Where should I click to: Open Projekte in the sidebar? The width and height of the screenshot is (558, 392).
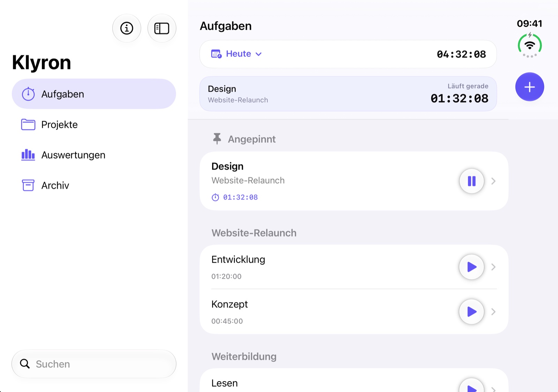94,124
